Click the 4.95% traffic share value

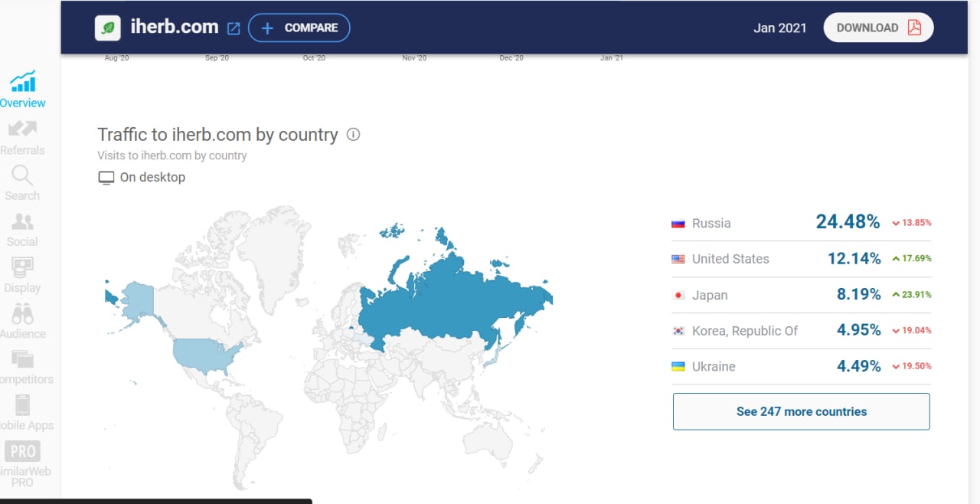[858, 330]
